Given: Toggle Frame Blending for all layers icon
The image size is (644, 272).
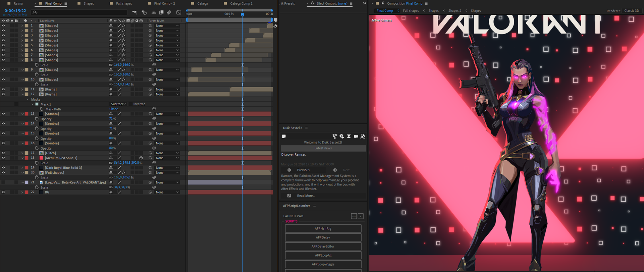Looking at the screenshot, I should tap(161, 12).
